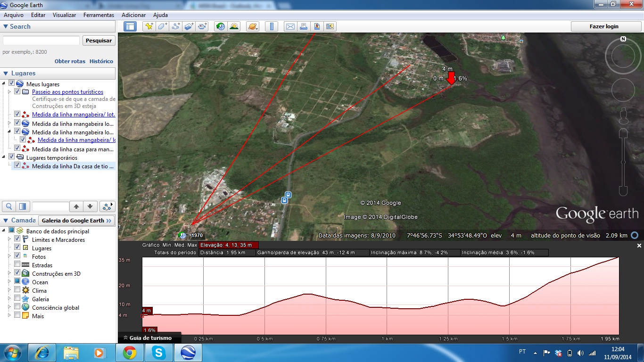Click the Record a Tour camera icon
Screen dimensions: 644x362
203,26
